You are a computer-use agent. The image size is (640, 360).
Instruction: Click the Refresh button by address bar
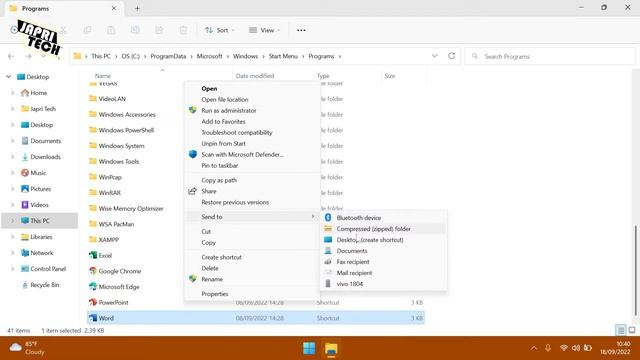click(451, 56)
